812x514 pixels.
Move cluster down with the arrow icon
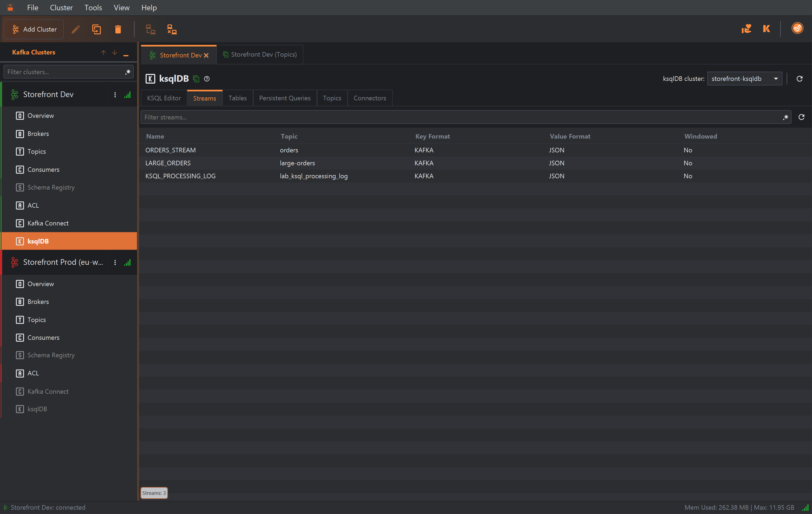115,52
